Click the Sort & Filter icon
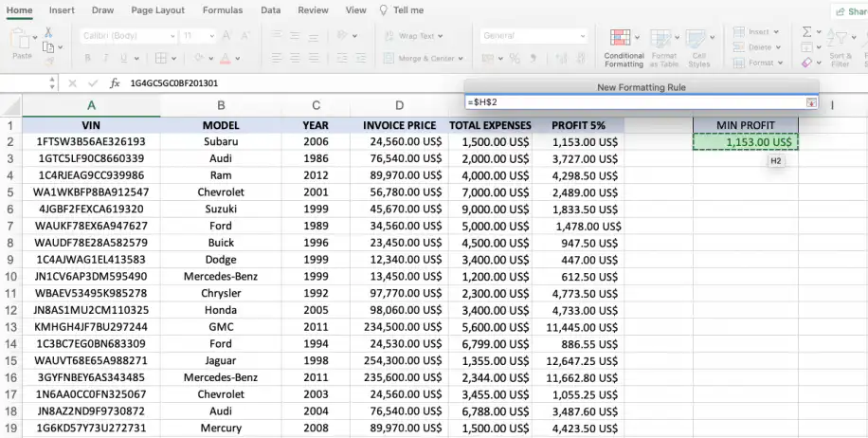This screenshot has width=868, height=438. (x=837, y=39)
